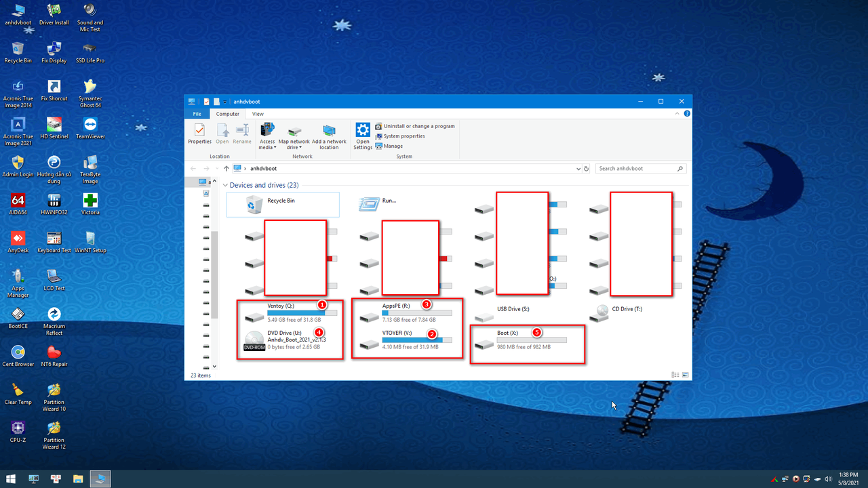The image size is (868, 488).
Task: Open File Explorer folder taskbar icon
Action: coord(77,479)
